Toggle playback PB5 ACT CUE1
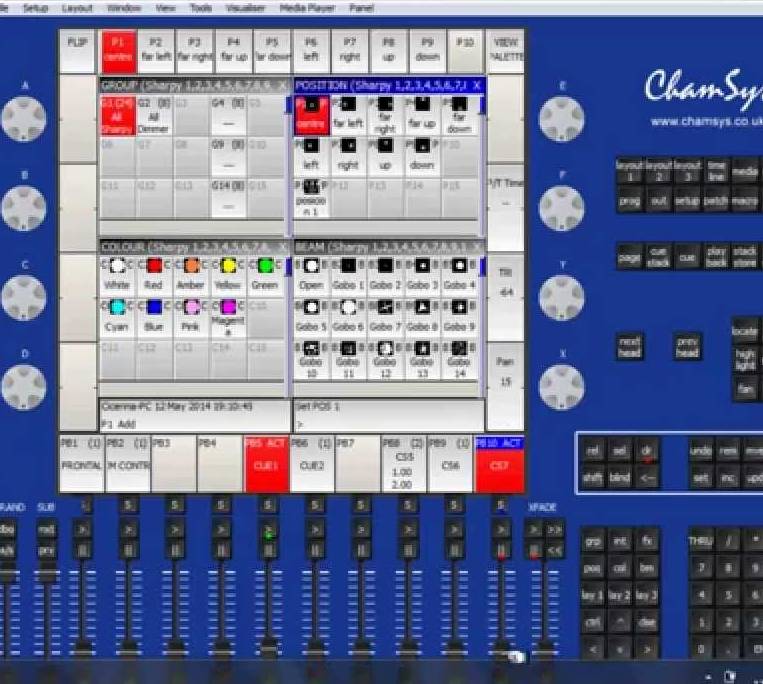763x684 pixels. 266,464
